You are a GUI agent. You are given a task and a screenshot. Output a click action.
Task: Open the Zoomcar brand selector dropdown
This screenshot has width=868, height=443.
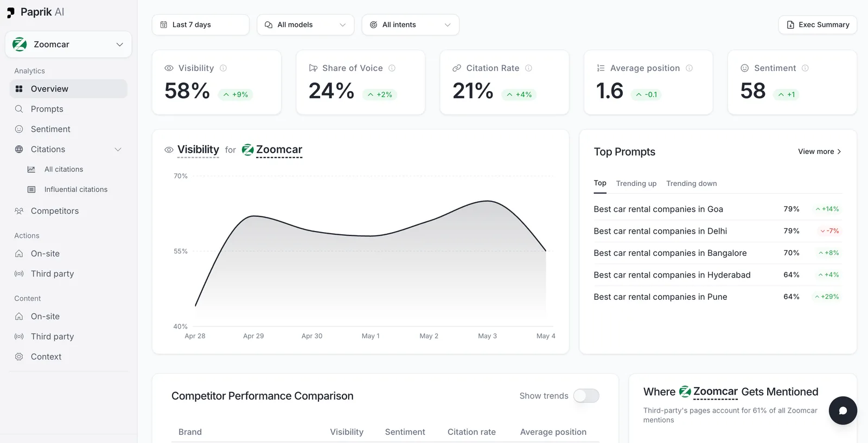[68, 44]
